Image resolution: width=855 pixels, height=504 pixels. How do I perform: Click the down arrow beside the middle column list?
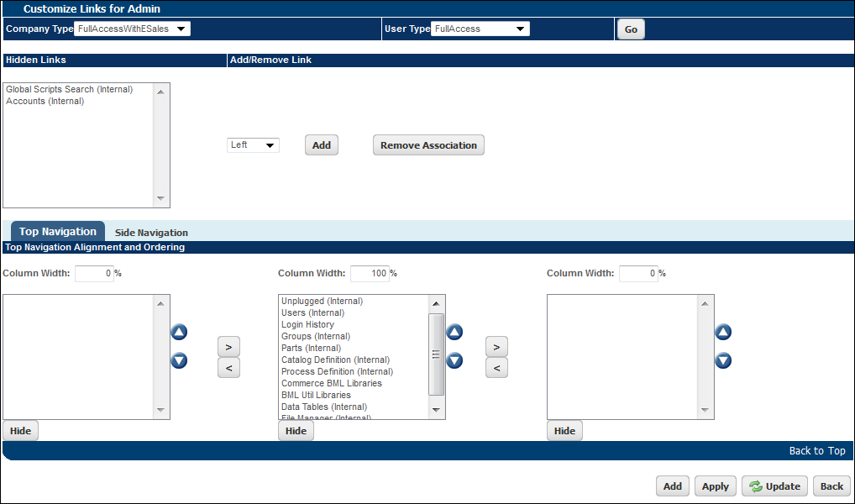454,360
